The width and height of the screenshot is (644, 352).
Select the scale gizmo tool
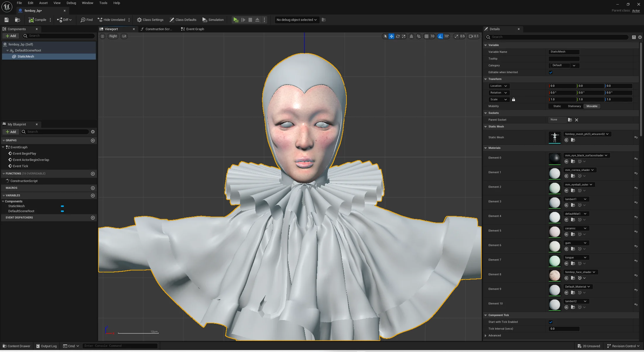pos(404,36)
